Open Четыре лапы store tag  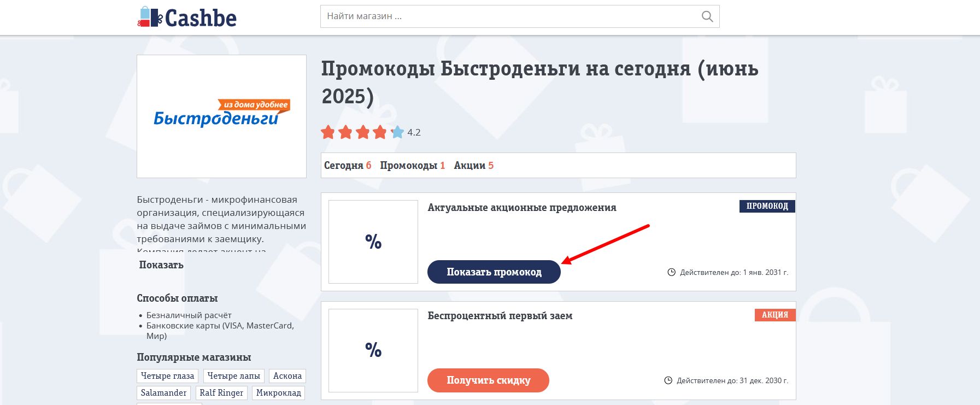pos(234,376)
